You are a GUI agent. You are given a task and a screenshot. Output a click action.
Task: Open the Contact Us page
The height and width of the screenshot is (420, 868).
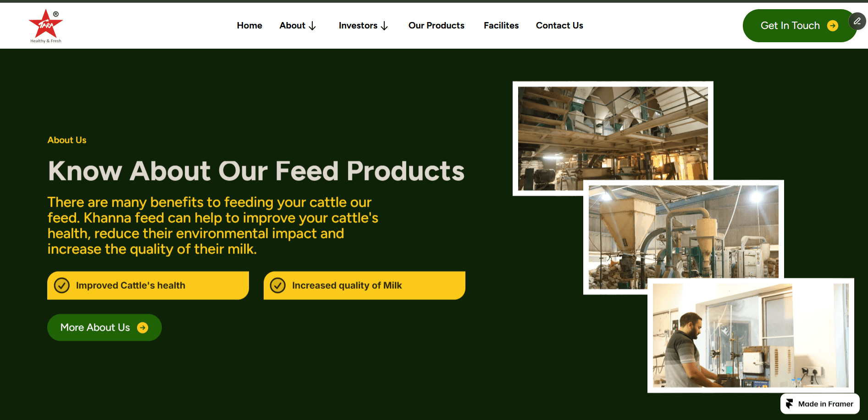coord(559,26)
